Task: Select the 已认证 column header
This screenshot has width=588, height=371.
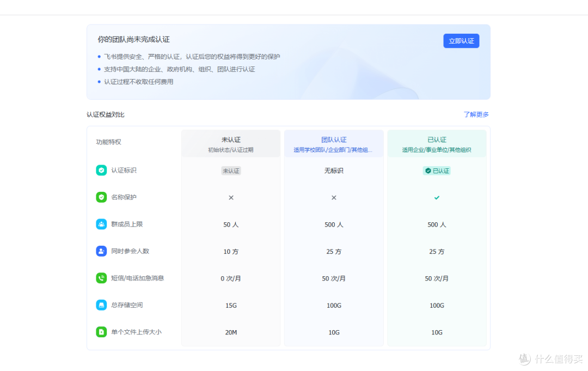Action: (437, 144)
